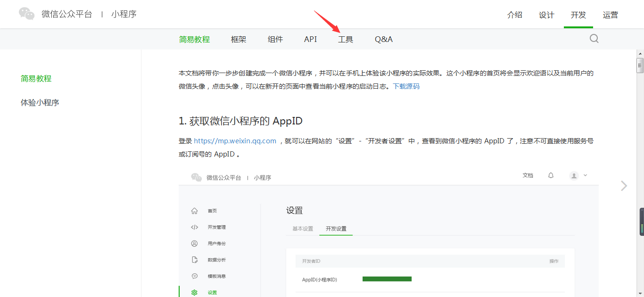Viewport: 644px width, 297px height.
Task: Click the 开发设置 tab in embedded screenshot
Action: (336, 229)
